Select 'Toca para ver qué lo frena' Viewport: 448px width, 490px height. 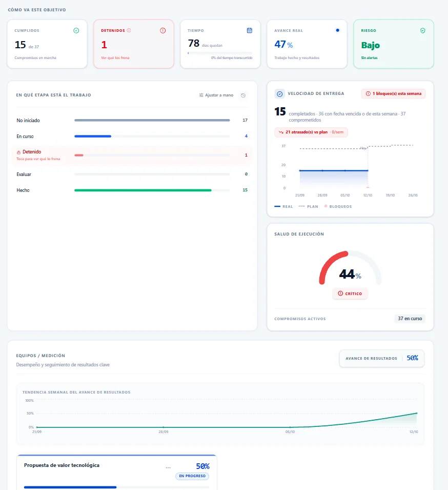coord(38,159)
